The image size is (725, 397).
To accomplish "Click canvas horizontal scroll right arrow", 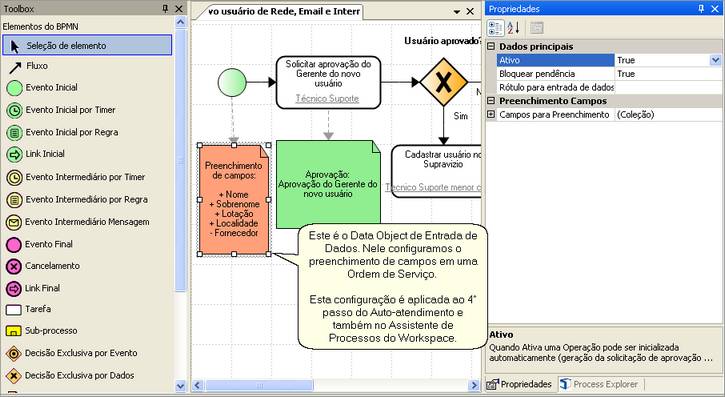I will pos(474,385).
